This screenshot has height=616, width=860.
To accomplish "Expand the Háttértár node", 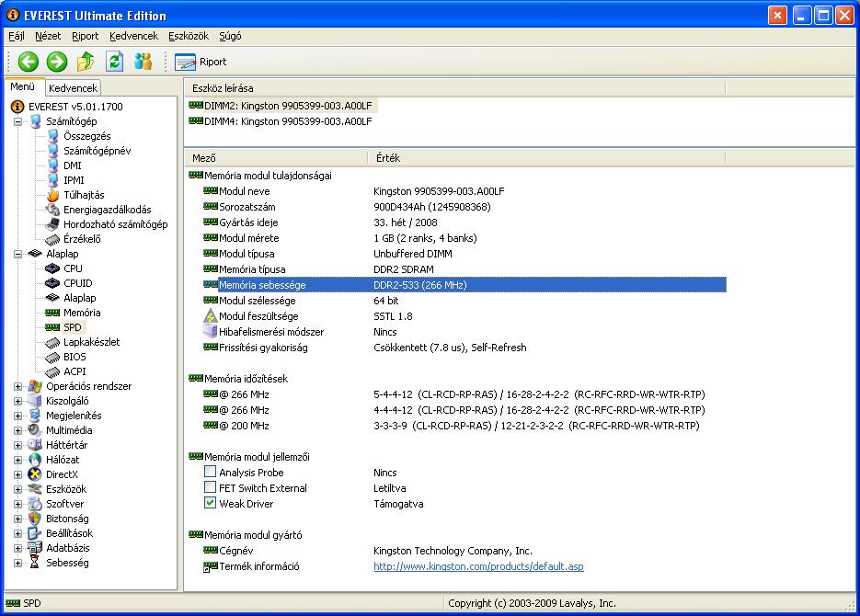I will pyautogui.click(x=18, y=446).
